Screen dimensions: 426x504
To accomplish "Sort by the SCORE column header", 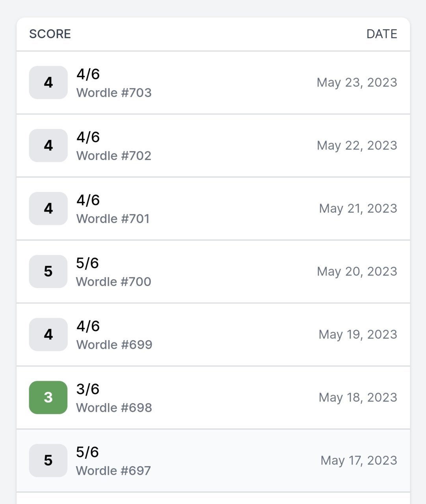I will pyautogui.click(x=50, y=34).
